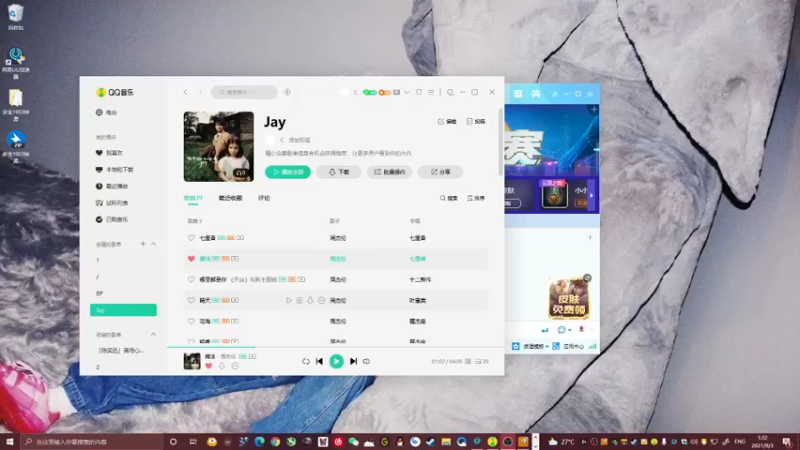Skip to the next track
Screen dimensions: 800x450
[x=353, y=361]
